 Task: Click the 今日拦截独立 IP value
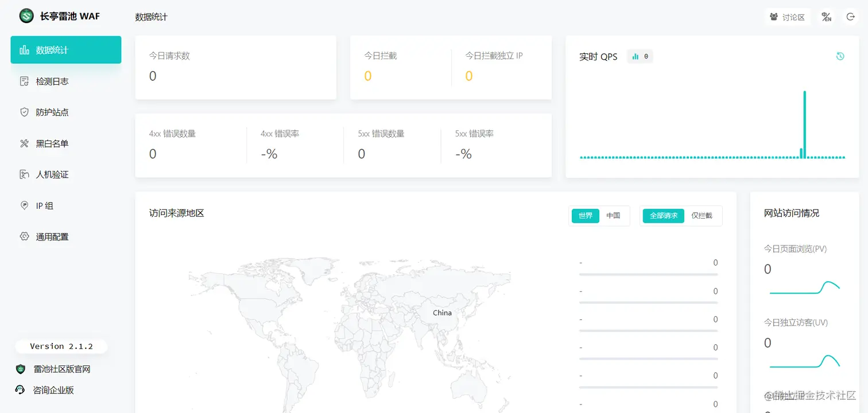pyautogui.click(x=469, y=76)
